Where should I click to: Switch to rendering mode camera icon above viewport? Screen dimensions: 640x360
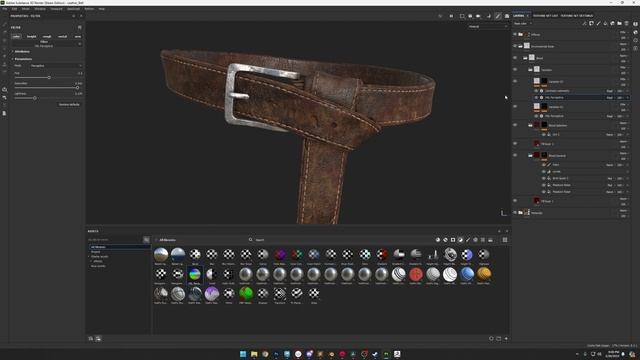pos(507,16)
